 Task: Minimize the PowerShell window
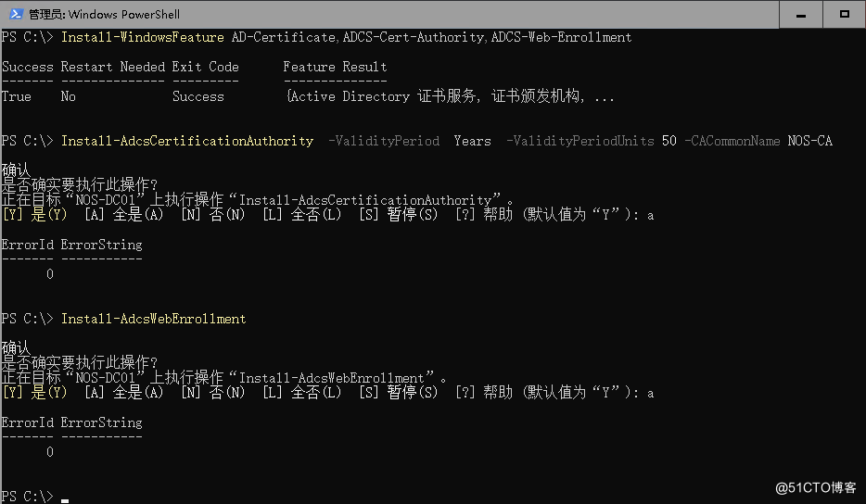click(801, 14)
